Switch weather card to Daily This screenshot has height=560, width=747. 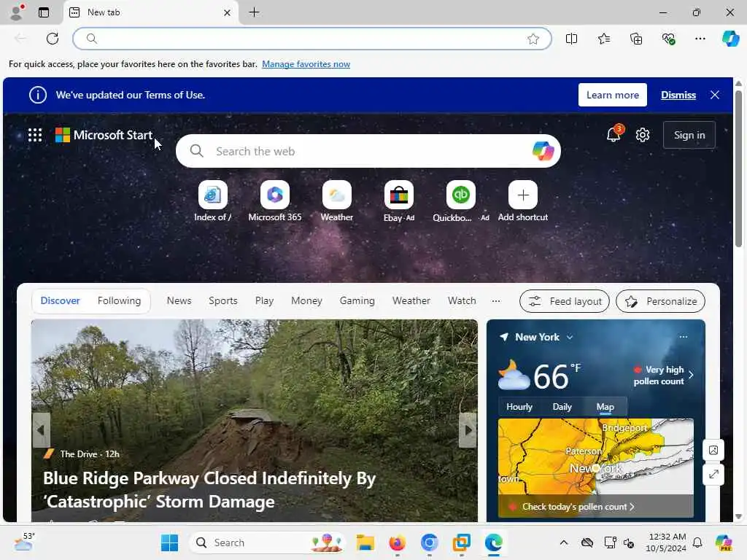tap(562, 407)
